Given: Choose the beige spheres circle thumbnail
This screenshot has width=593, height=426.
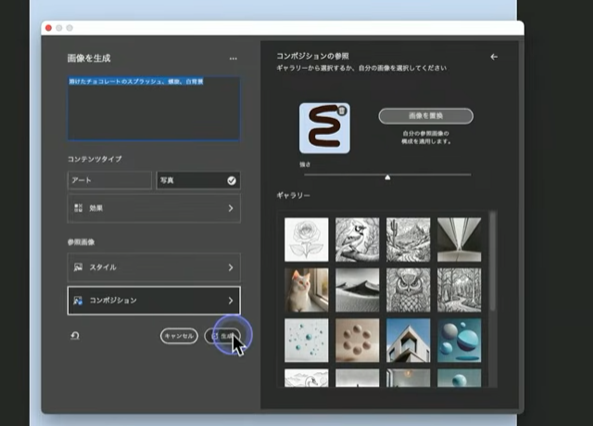Looking at the screenshot, I should pos(357,340).
